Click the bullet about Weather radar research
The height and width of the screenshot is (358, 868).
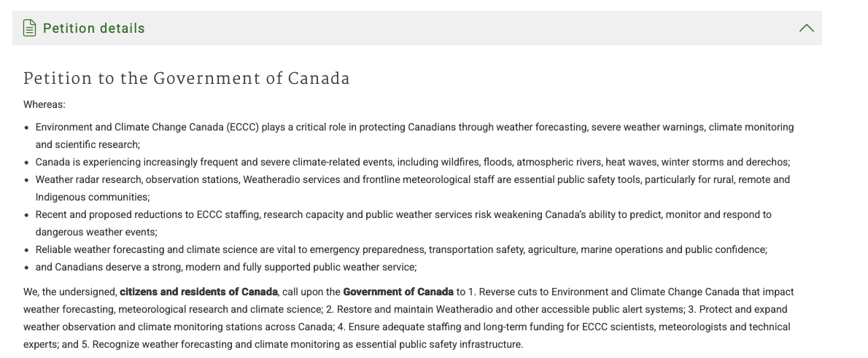pos(412,188)
